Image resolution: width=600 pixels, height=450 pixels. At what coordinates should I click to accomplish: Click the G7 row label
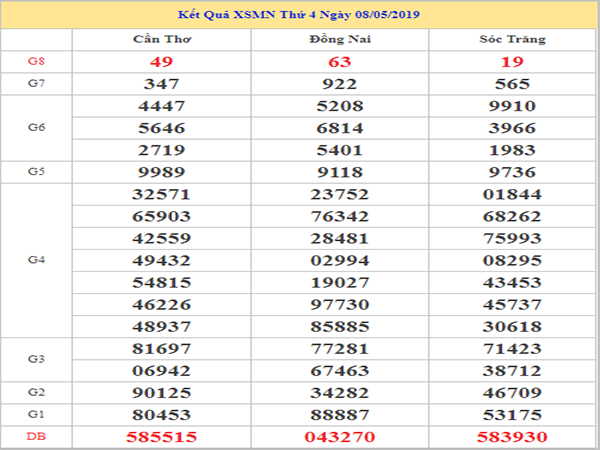tap(36, 83)
